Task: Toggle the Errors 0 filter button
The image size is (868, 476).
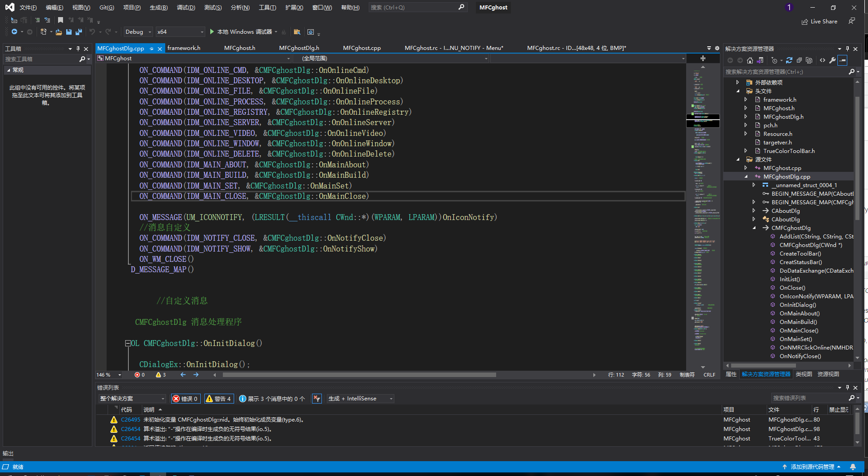Action: pos(185,399)
